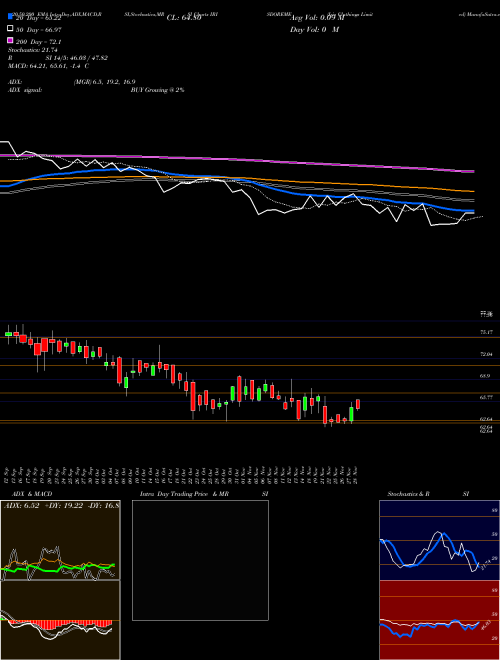Open the ADX indicator chart thumbnail
500x660 pixels.
(x=60, y=540)
